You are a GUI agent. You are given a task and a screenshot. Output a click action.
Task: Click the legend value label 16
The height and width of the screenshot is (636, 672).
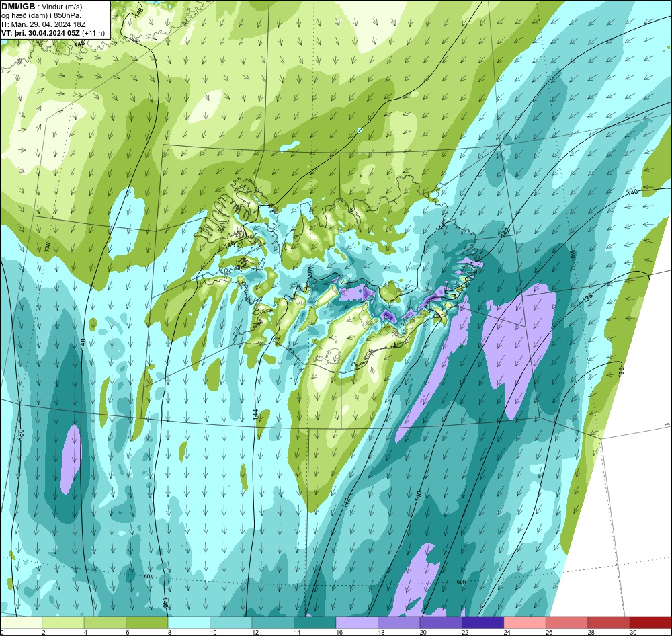339,632
